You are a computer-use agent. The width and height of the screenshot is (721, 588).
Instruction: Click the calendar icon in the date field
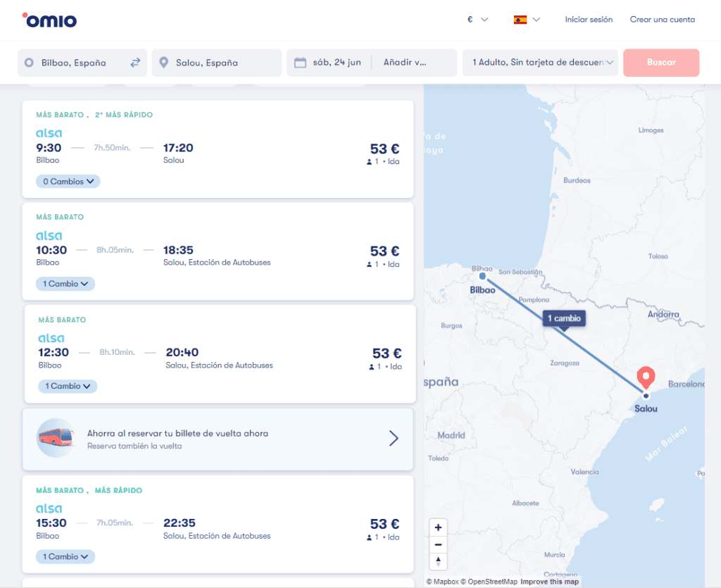[x=300, y=63]
